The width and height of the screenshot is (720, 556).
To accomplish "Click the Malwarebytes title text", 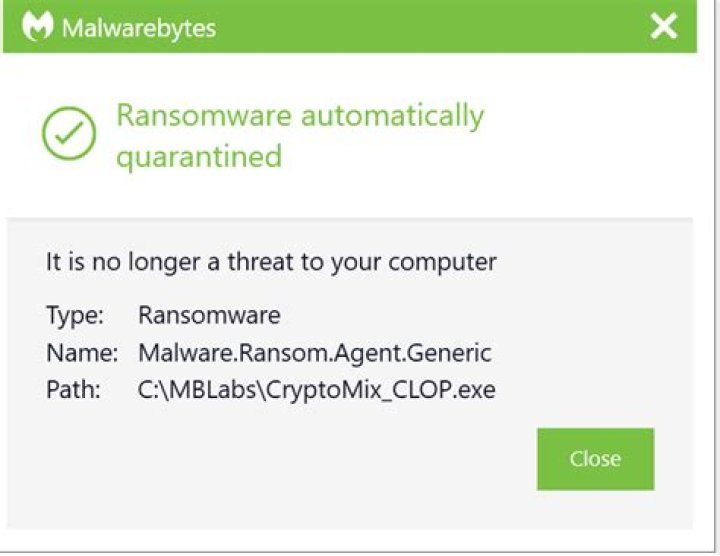I will pyautogui.click(x=138, y=28).
